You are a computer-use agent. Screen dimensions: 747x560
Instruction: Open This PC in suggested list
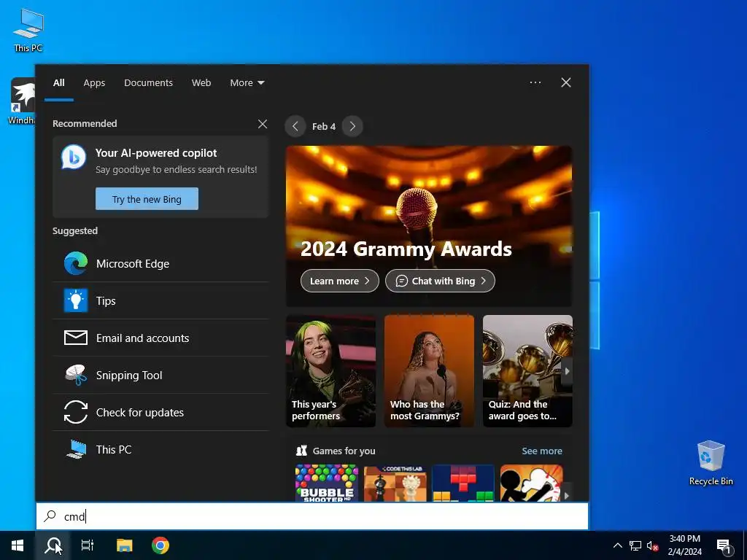pyautogui.click(x=160, y=449)
